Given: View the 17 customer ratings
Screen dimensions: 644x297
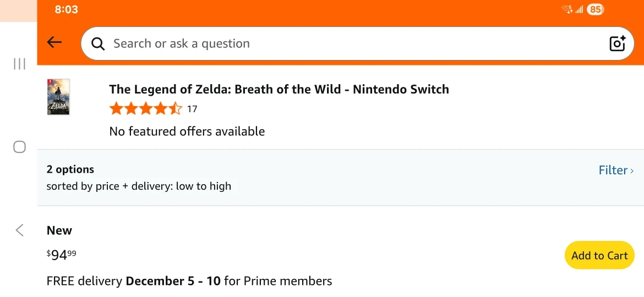Looking at the screenshot, I should point(192,109).
